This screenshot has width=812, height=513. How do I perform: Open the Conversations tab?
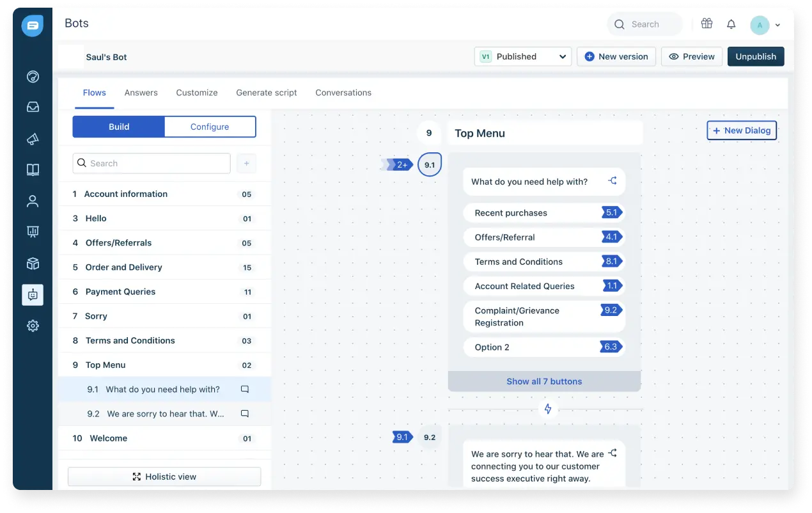coord(343,93)
